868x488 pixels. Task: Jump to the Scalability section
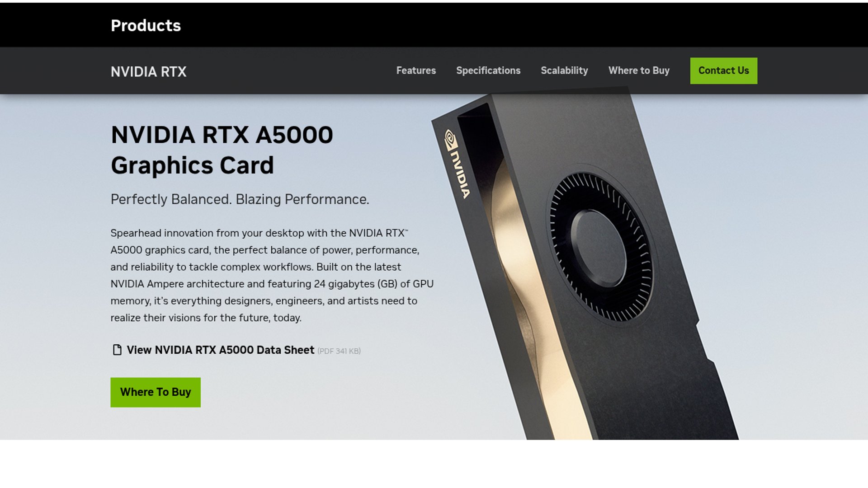(x=564, y=71)
